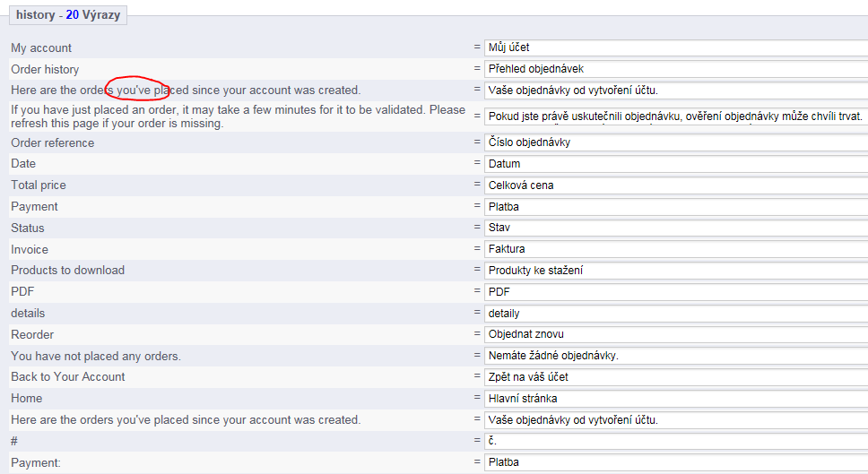Select the Číslo objednávky translation box

674,142
